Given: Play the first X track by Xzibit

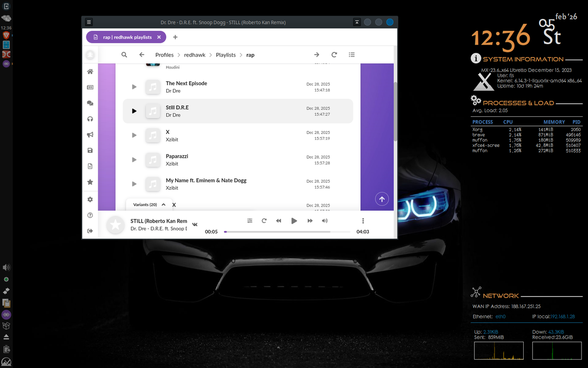Looking at the screenshot, I should pyautogui.click(x=134, y=135).
